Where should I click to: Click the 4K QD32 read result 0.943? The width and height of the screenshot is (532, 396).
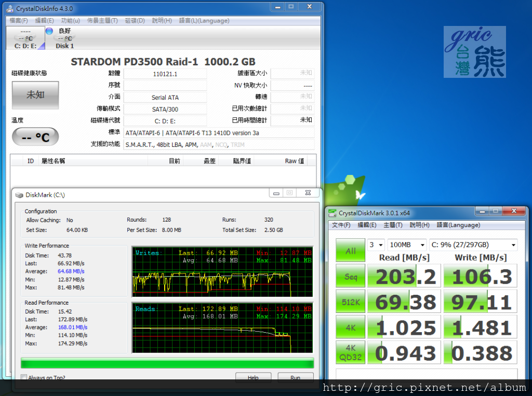coord(404,352)
